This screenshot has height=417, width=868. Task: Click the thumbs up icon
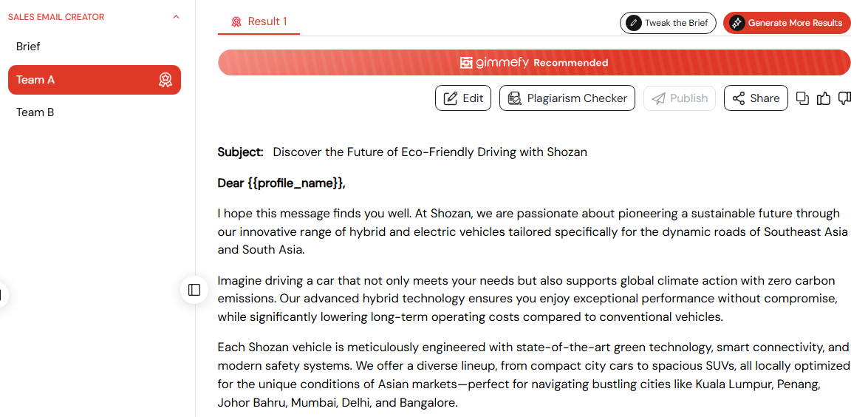824,98
